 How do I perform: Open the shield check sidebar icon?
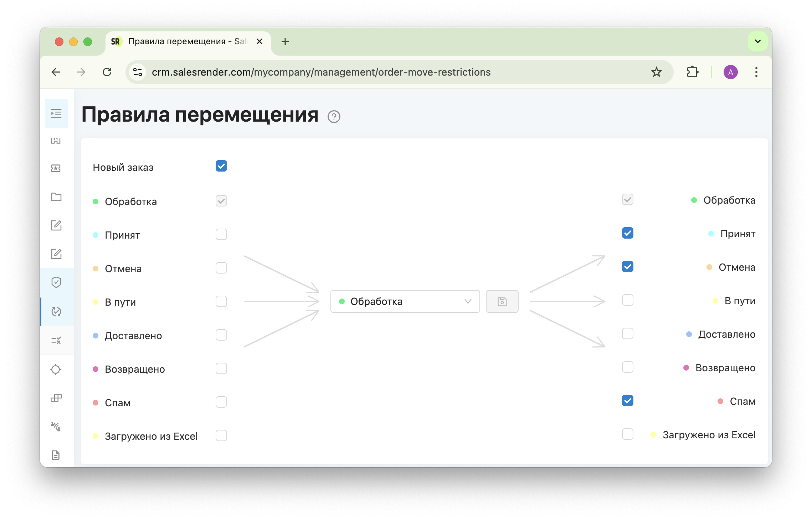[56, 282]
